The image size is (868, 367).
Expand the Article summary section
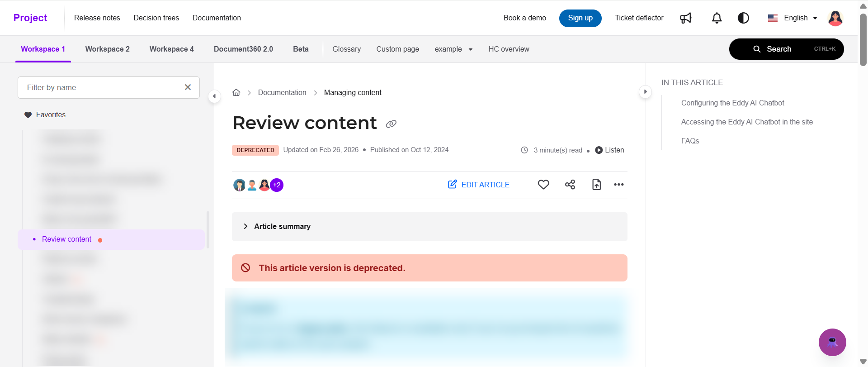pyautogui.click(x=429, y=227)
